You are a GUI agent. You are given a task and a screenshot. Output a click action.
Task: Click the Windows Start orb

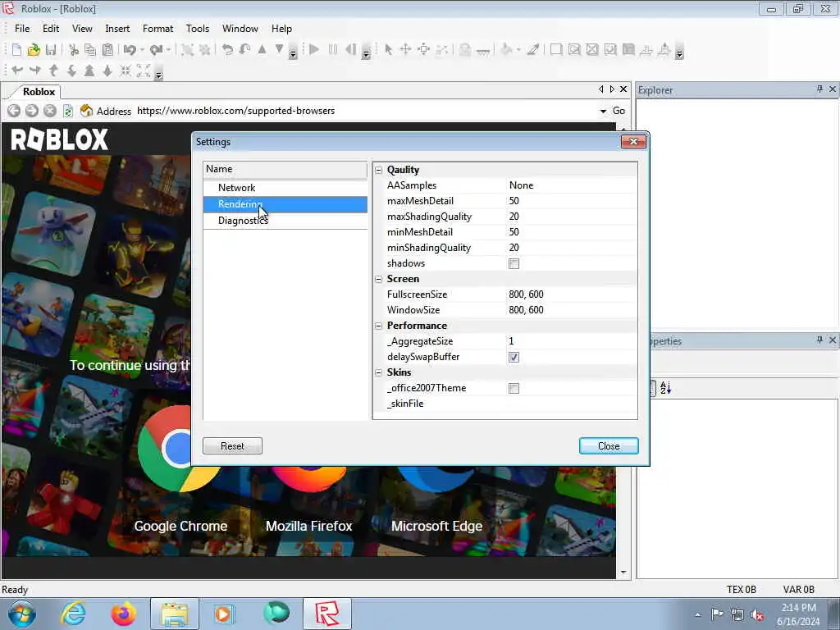pos(21,614)
